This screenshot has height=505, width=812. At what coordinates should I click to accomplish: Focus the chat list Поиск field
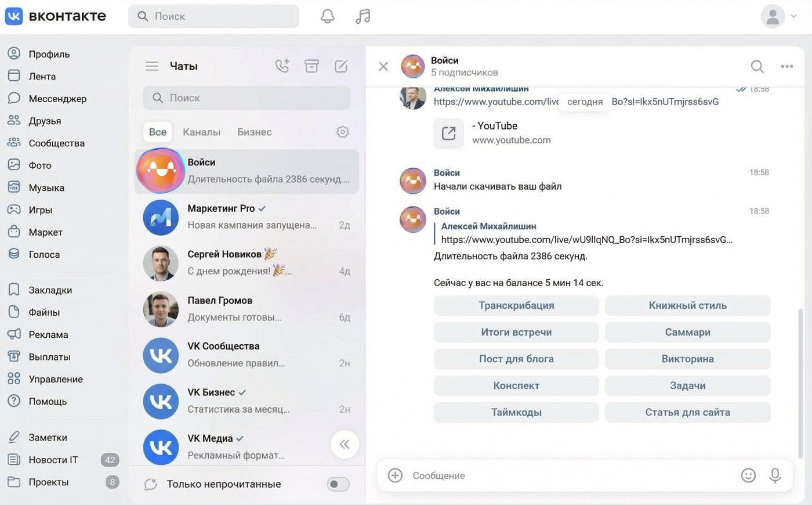point(246,98)
